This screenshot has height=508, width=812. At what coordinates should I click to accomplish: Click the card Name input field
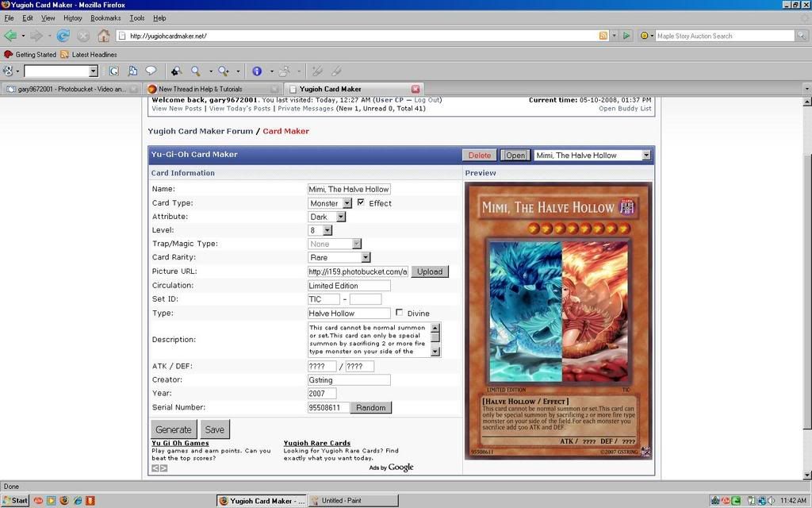[x=349, y=189]
